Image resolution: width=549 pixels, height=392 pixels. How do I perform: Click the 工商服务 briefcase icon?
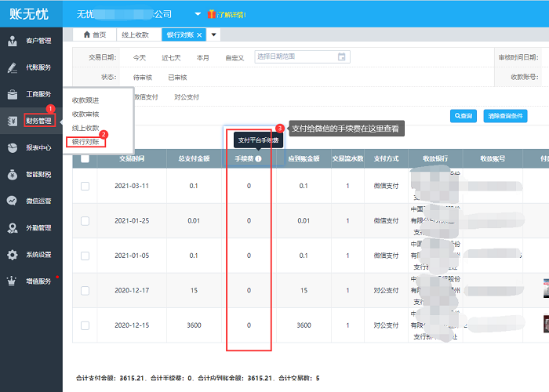tap(13, 94)
